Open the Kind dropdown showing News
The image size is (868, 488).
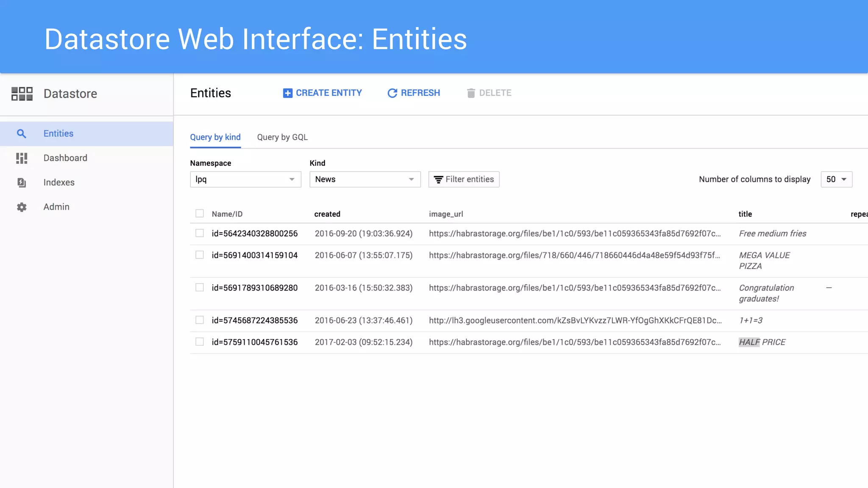point(365,179)
